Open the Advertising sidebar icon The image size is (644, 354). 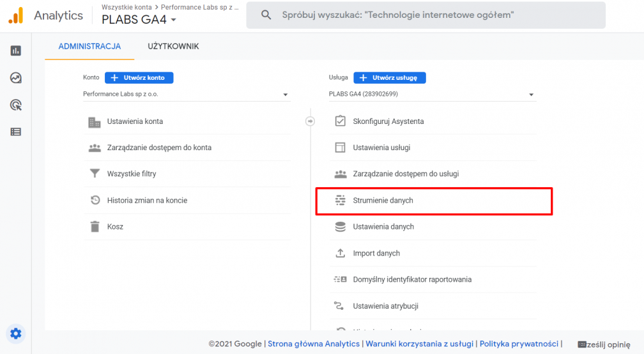pyautogui.click(x=15, y=105)
